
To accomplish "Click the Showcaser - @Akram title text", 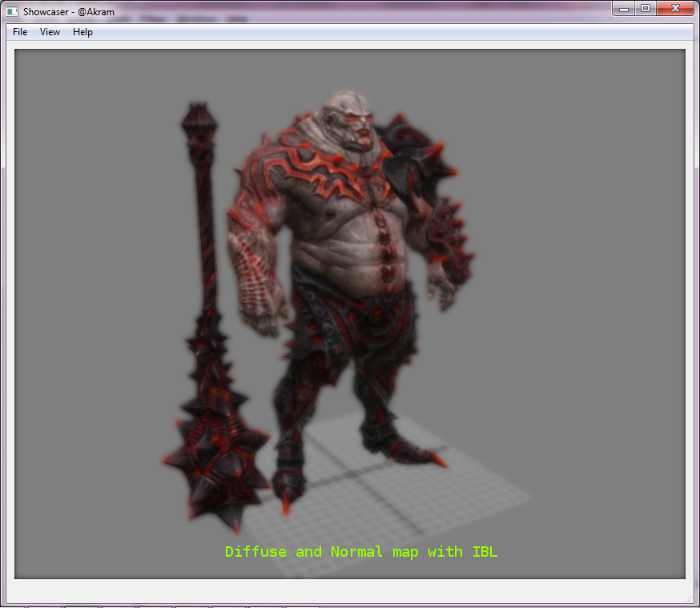I will point(69,12).
